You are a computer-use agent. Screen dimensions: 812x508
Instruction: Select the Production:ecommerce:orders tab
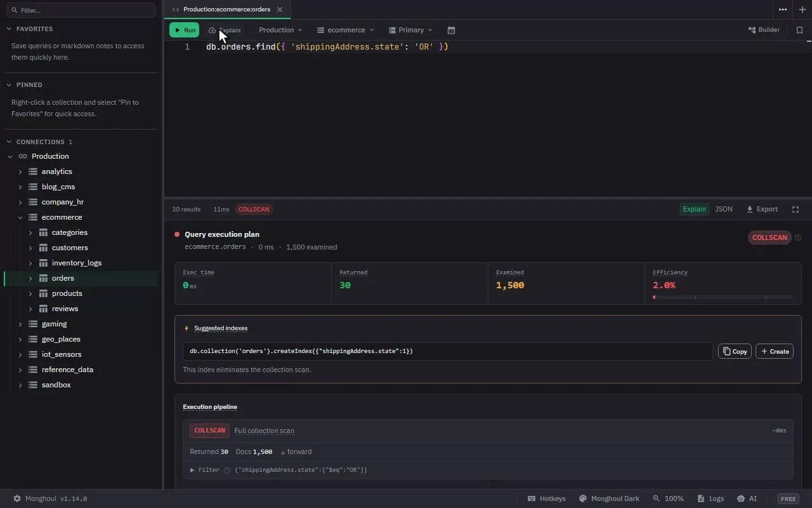click(227, 10)
